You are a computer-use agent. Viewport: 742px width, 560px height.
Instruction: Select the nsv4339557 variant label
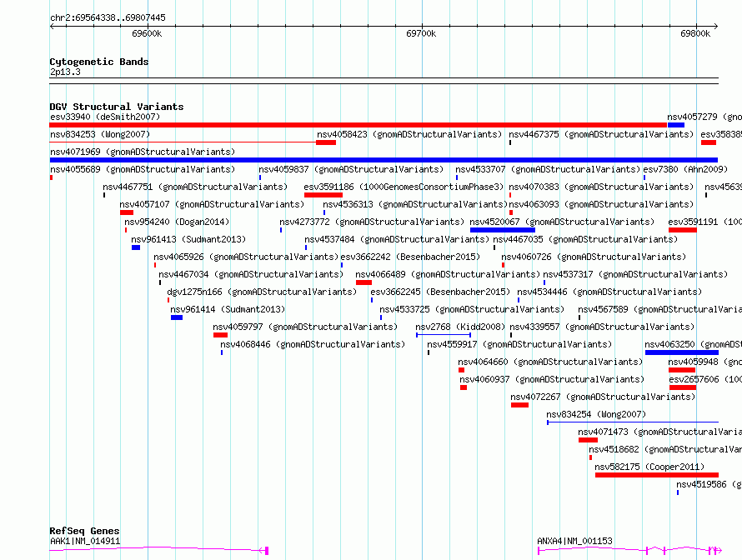click(601, 327)
